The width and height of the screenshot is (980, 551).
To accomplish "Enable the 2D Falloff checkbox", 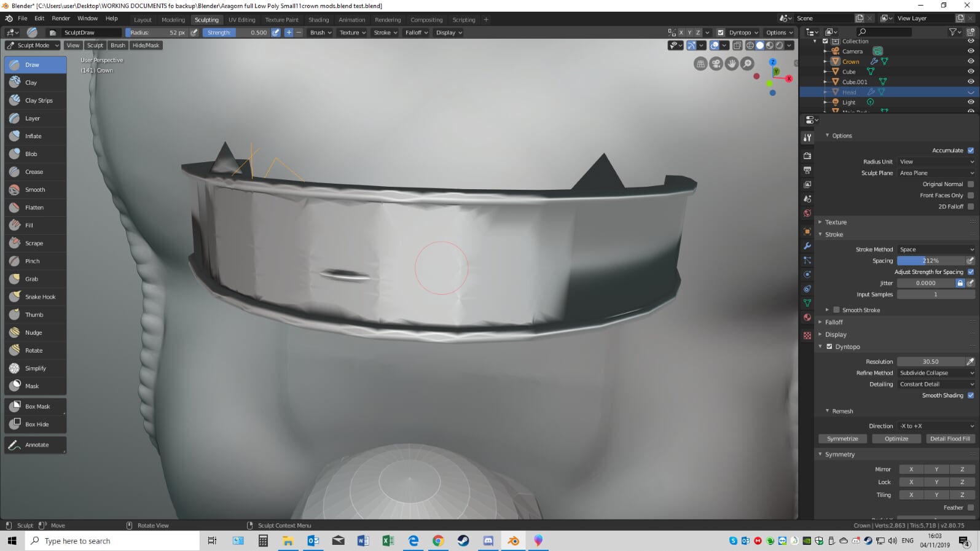I will 971,206.
